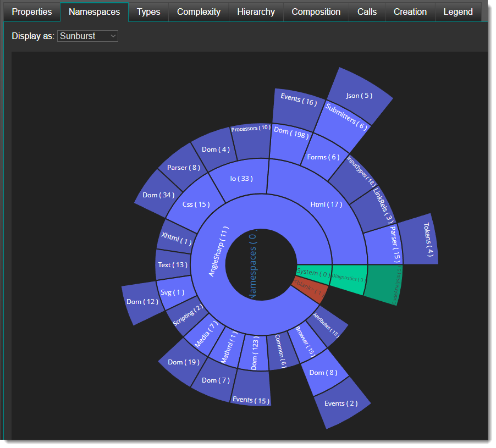Select the Dom (12) segment

142,302
